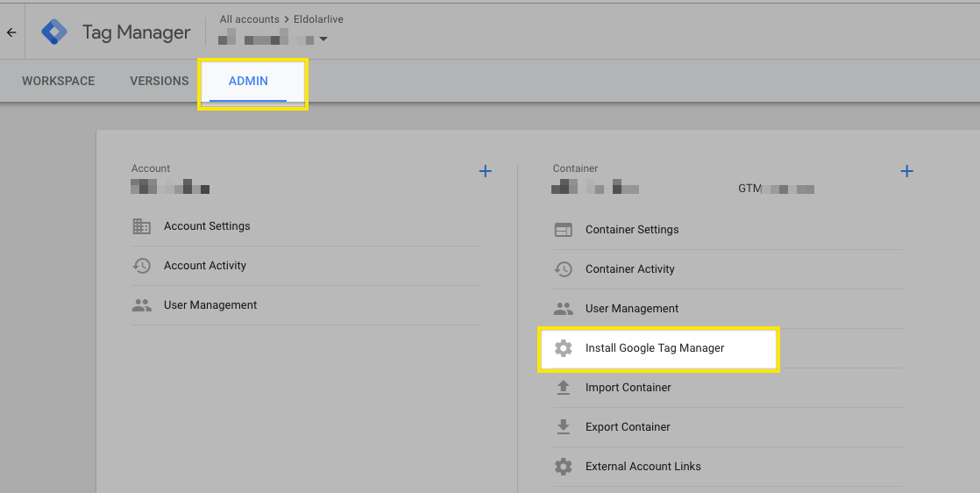
Task: Click the Tag Manager title text
Action: (x=136, y=32)
